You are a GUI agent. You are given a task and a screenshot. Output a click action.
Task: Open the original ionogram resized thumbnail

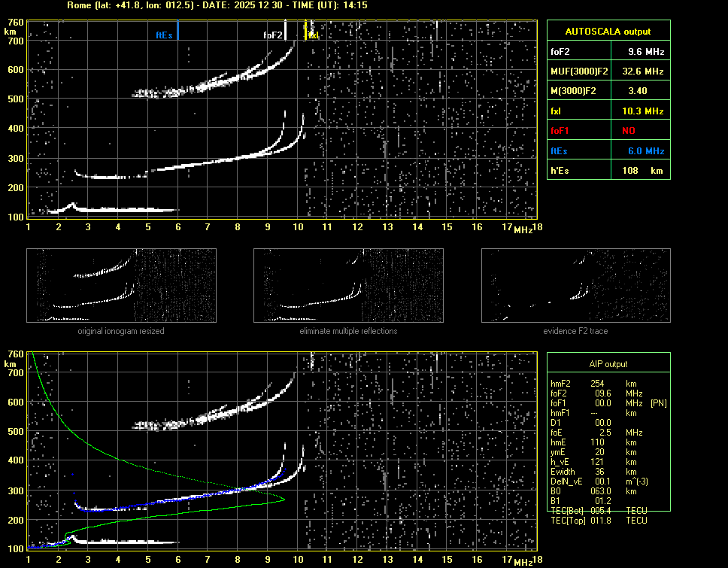pyautogui.click(x=121, y=285)
